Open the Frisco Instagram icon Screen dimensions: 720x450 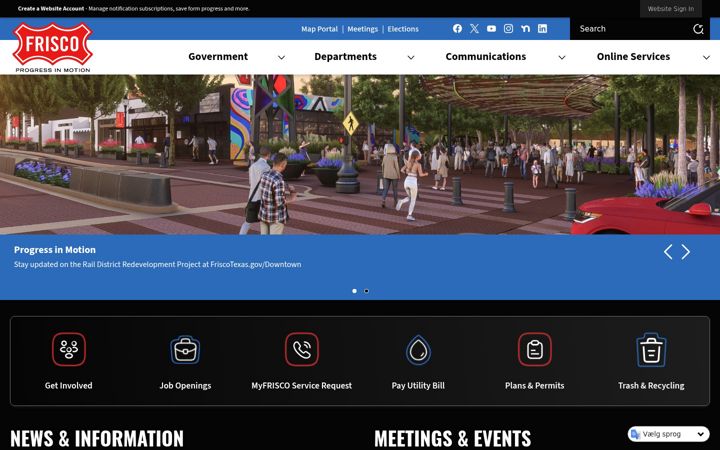[x=508, y=28]
